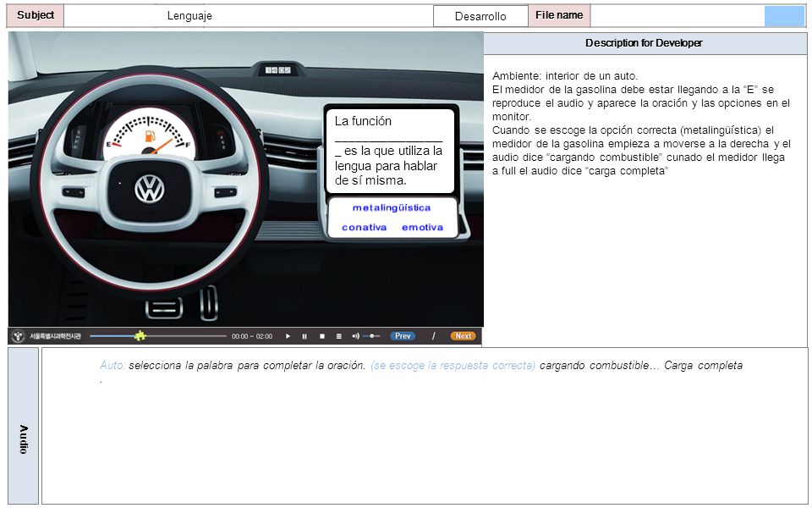Click the empty File name field
The image size is (812, 508).
(x=678, y=15)
